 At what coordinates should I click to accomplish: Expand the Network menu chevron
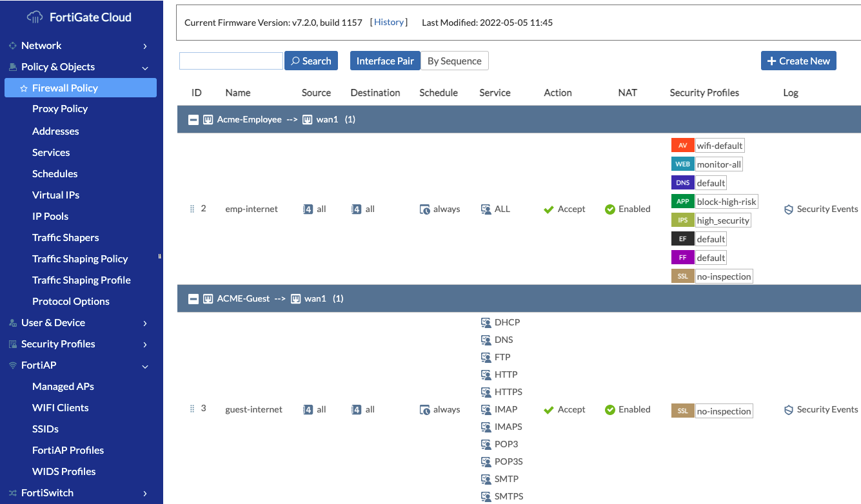[x=145, y=46]
